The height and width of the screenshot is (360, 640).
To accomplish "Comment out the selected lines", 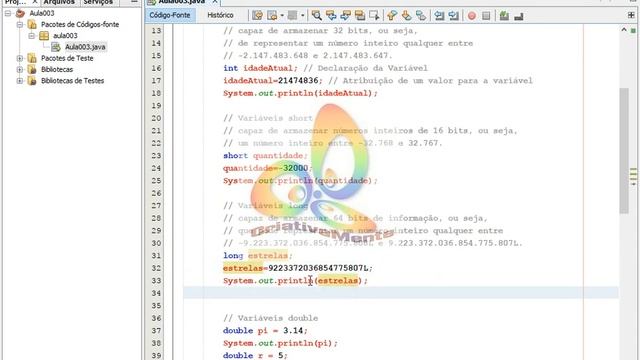I will pyautogui.click(x=504, y=16).
